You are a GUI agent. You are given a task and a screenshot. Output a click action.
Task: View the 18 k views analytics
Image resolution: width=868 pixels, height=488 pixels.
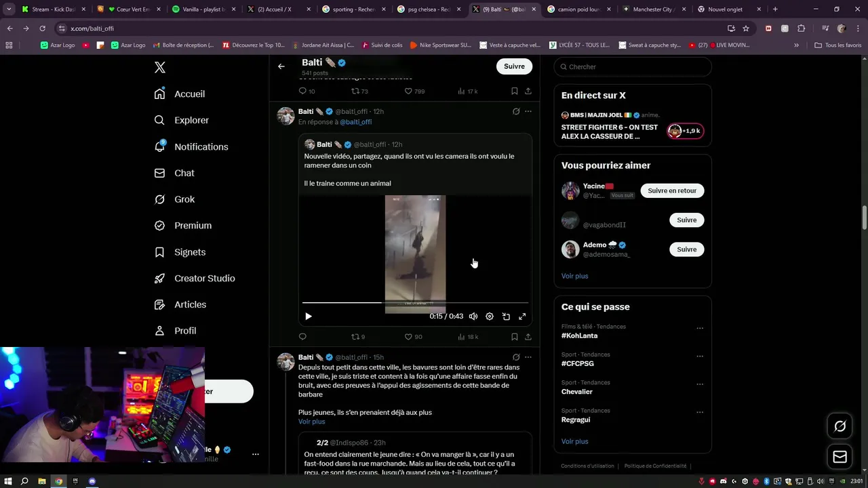(x=468, y=337)
